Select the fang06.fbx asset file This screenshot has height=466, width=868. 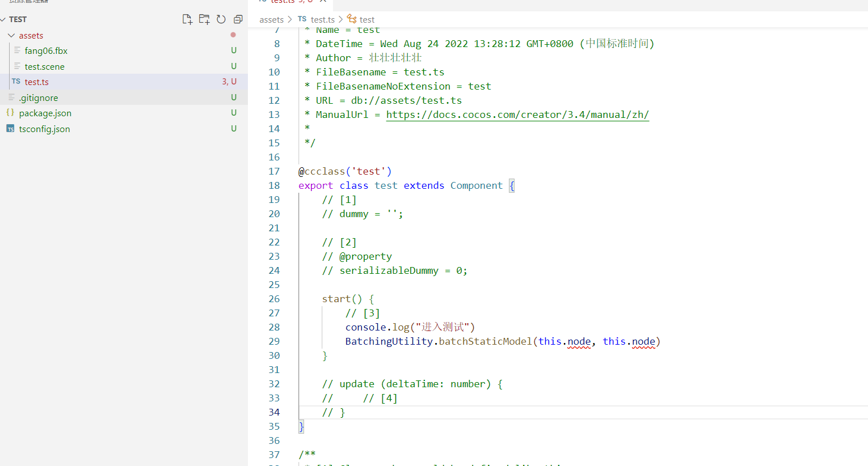pos(45,50)
